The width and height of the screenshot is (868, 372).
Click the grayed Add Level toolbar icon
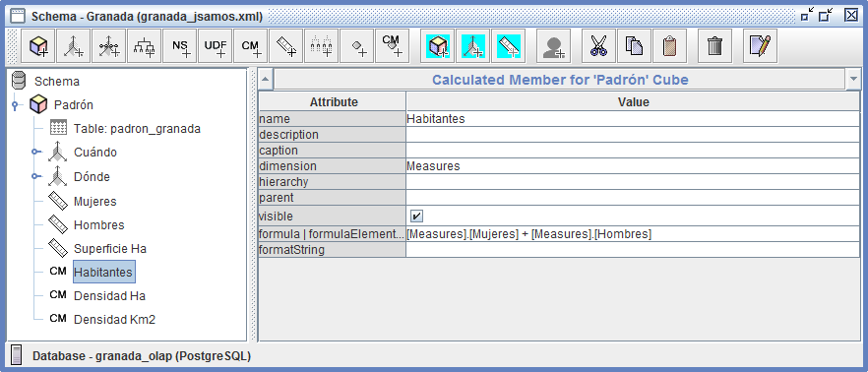pyautogui.click(x=322, y=45)
